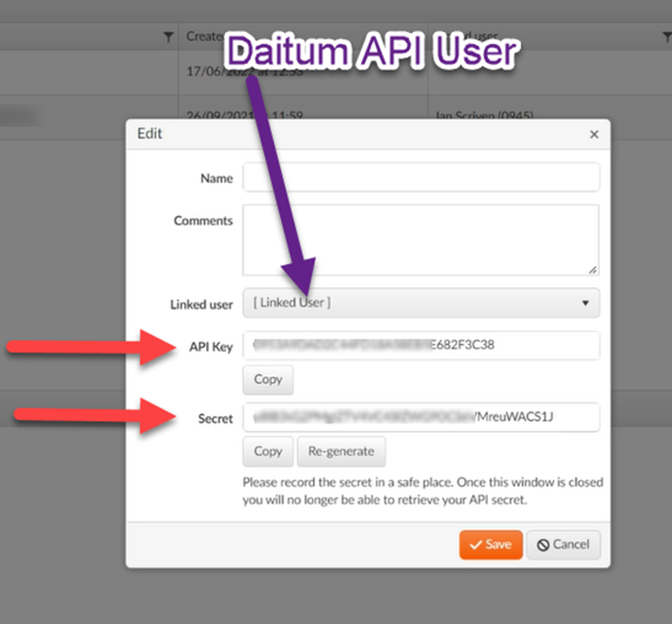Click into the Comments text area

(420, 240)
